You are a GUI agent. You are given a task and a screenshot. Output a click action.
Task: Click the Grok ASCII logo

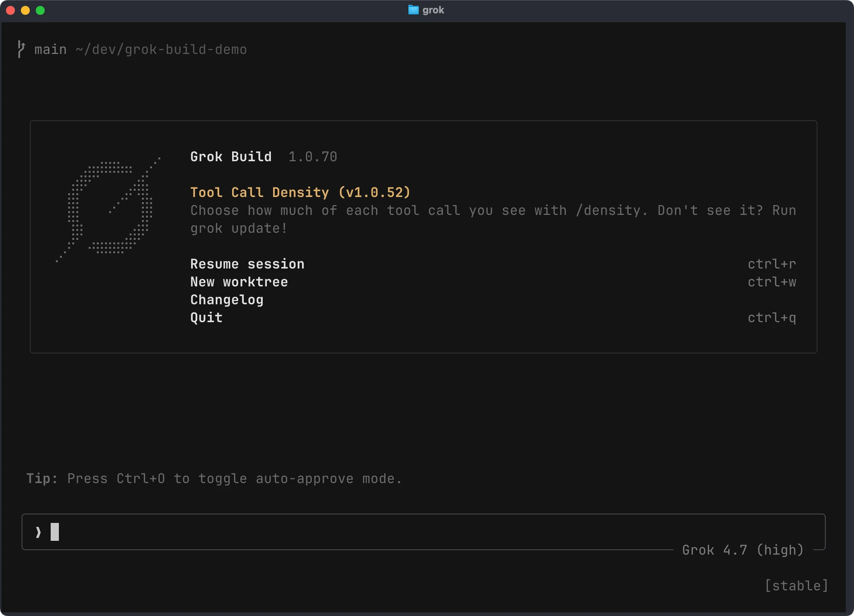108,209
